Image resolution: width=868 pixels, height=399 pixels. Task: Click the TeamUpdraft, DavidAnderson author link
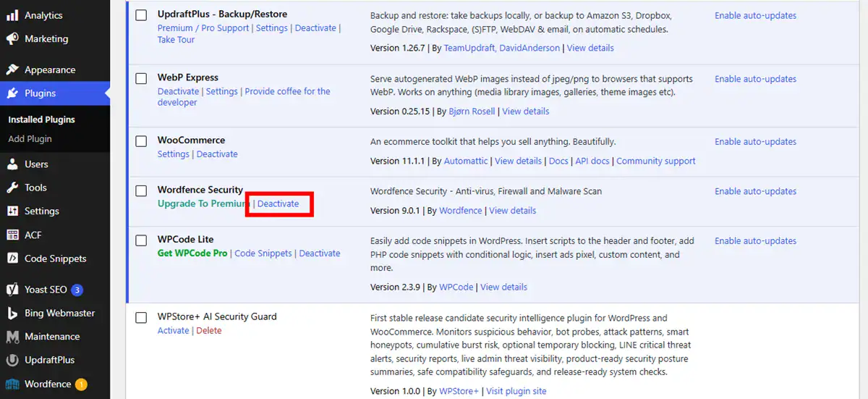tap(502, 49)
